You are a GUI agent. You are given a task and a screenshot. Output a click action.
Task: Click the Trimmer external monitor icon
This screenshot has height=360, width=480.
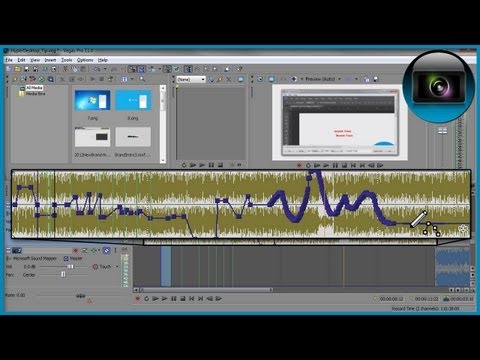(x=241, y=79)
